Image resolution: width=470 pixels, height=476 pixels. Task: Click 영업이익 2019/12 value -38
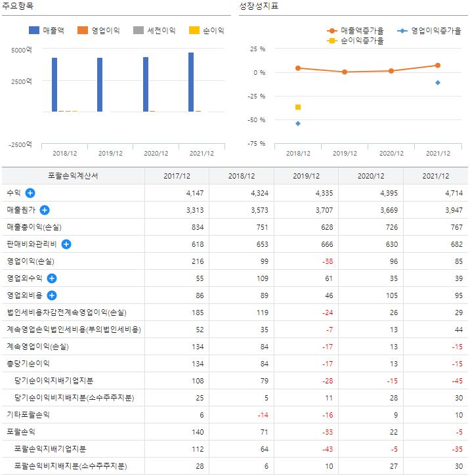328,261
